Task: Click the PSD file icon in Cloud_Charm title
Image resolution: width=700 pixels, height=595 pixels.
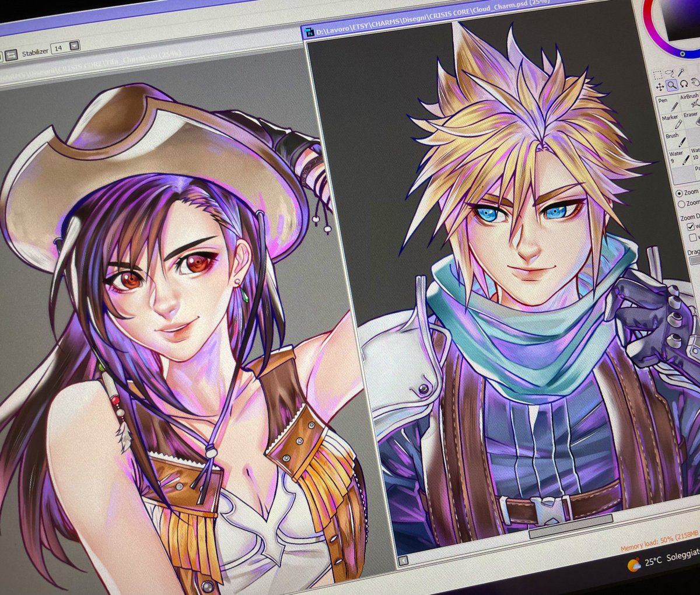Action: [x=309, y=33]
